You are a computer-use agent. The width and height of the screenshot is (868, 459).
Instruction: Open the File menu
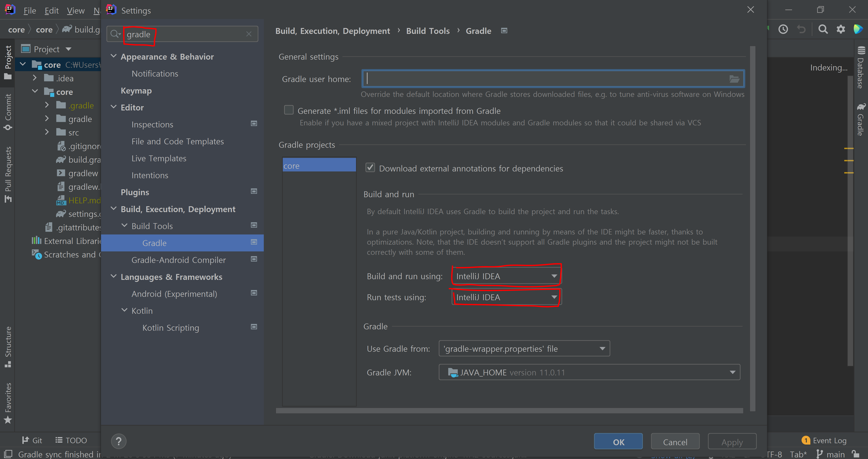(x=30, y=11)
